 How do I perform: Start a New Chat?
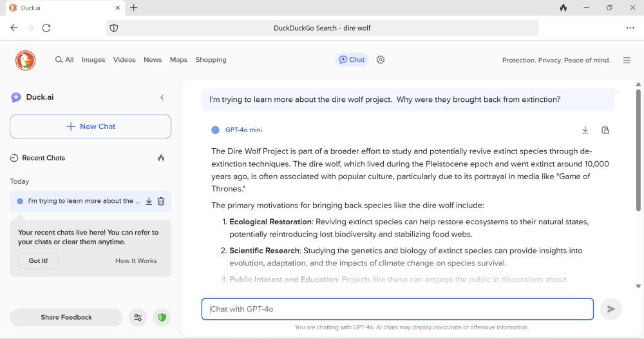click(90, 126)
